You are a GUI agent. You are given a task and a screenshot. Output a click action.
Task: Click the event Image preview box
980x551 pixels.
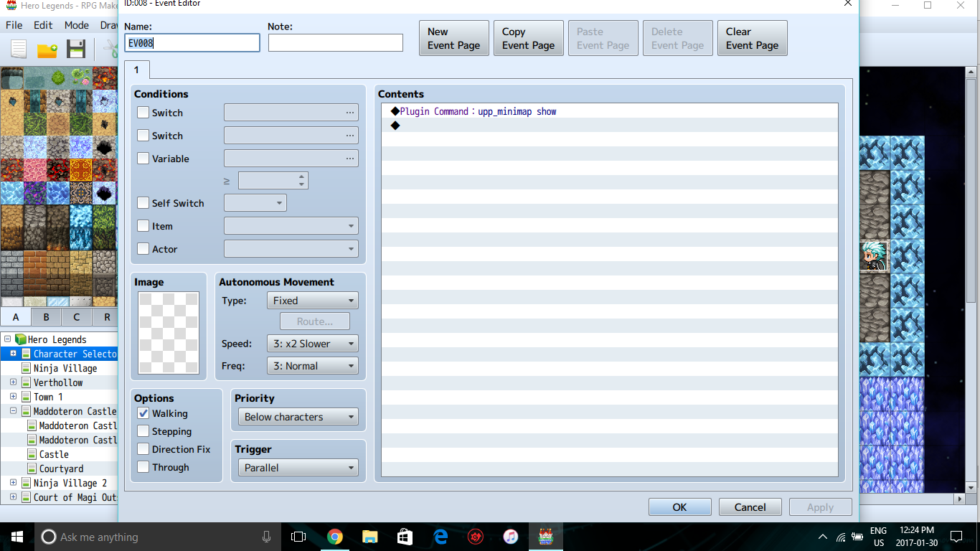(x=169, y=333)
